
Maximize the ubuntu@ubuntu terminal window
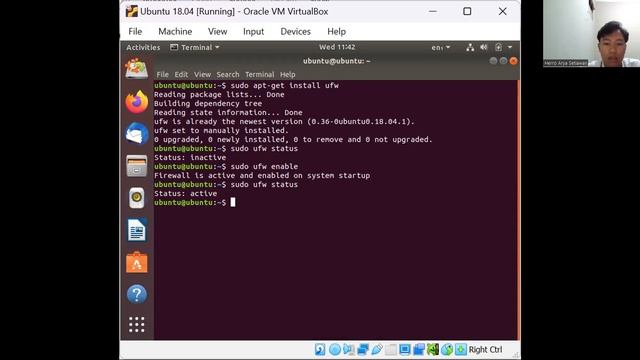click(503, 61)
